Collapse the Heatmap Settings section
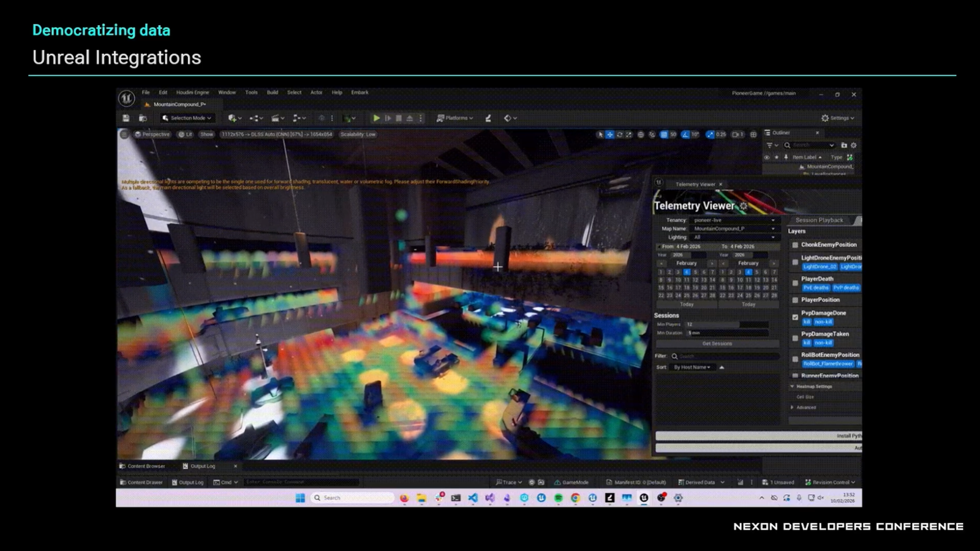 [792, 386]
